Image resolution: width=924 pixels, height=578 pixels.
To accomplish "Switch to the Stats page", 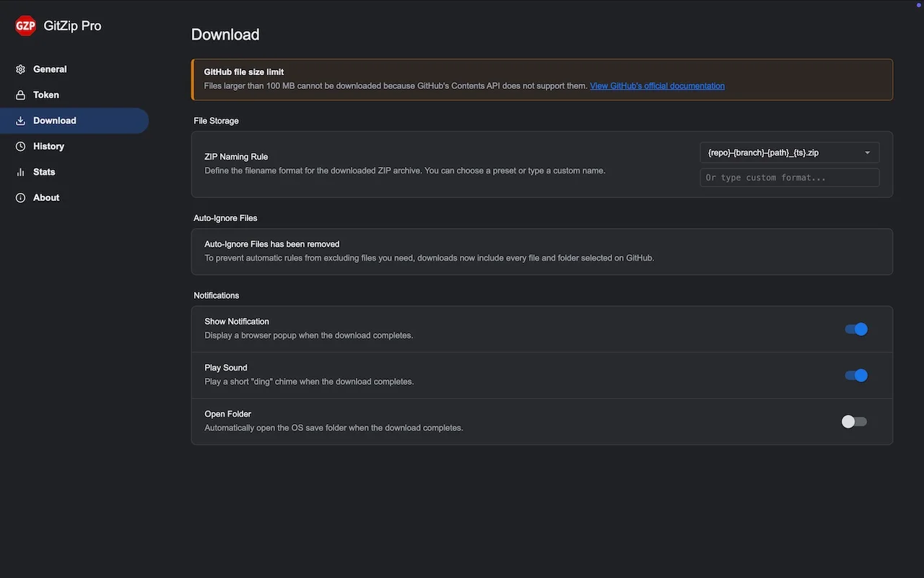I will tap(74, 172).
